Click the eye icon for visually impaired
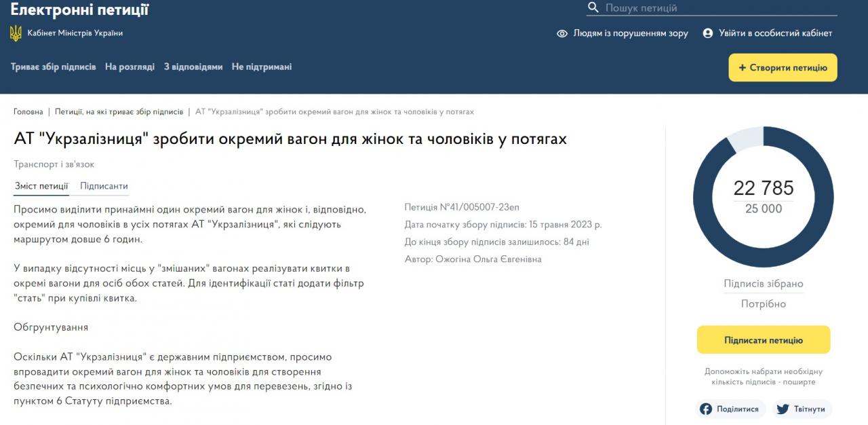 [561, 33]
